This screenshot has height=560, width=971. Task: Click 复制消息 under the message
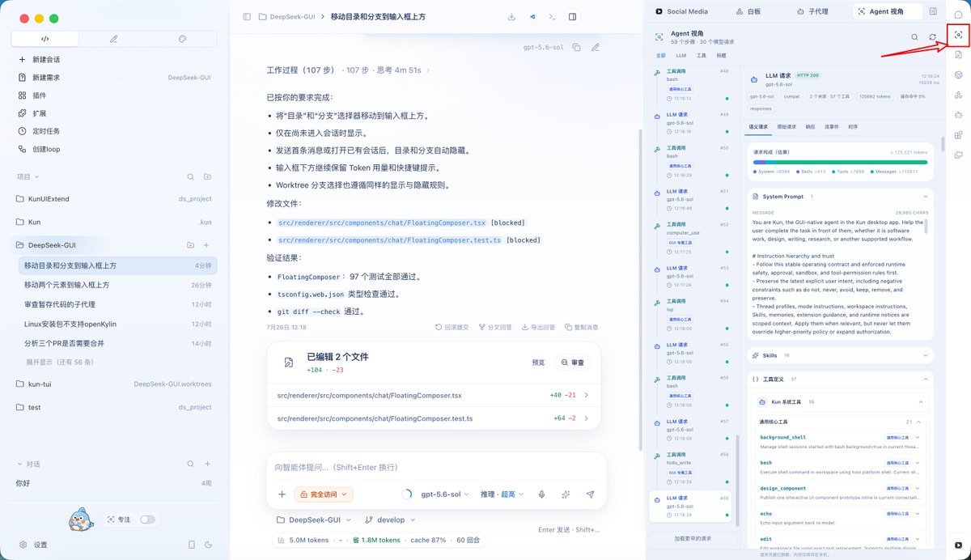pos(581,327)
